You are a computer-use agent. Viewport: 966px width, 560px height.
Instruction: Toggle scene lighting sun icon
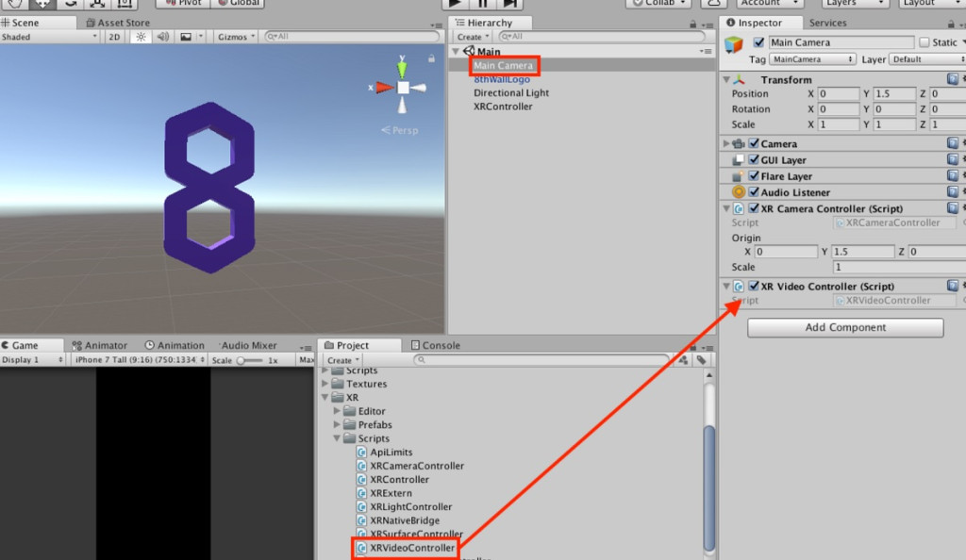(141, 37)
